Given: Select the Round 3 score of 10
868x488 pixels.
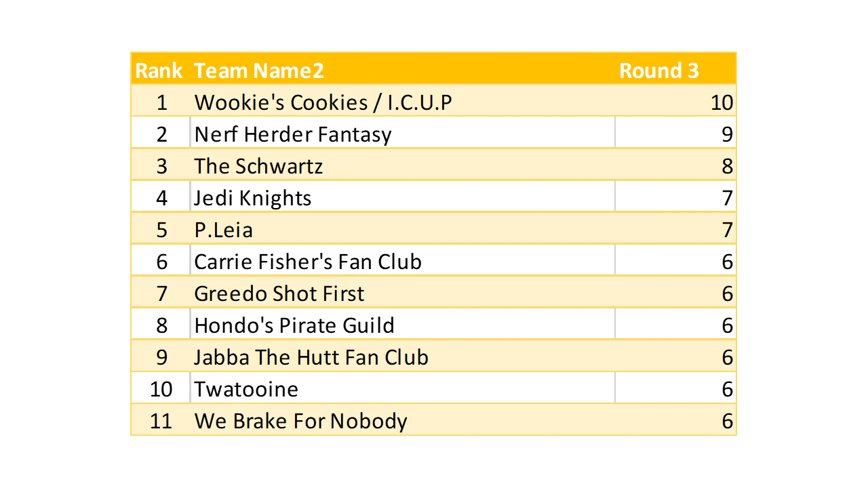Looking at the screenshot, I should coord(722,102).
